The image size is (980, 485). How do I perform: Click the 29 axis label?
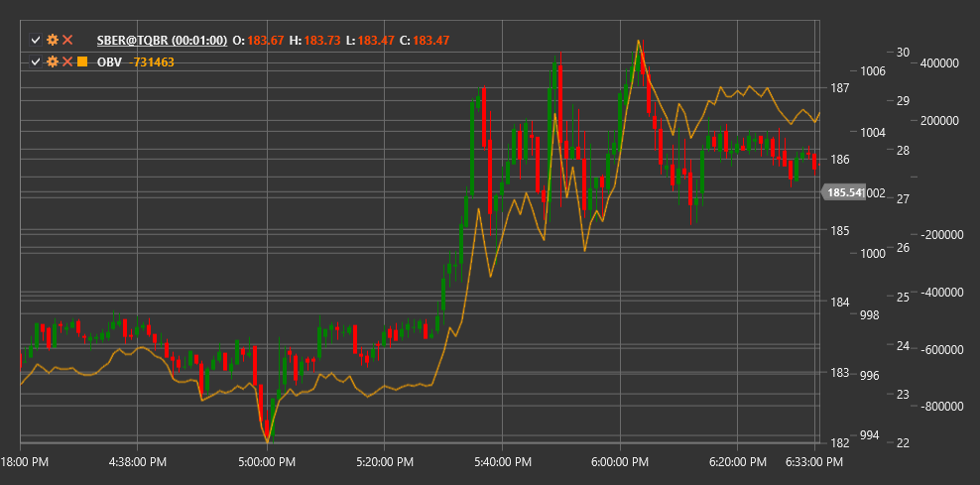[903, 100]
